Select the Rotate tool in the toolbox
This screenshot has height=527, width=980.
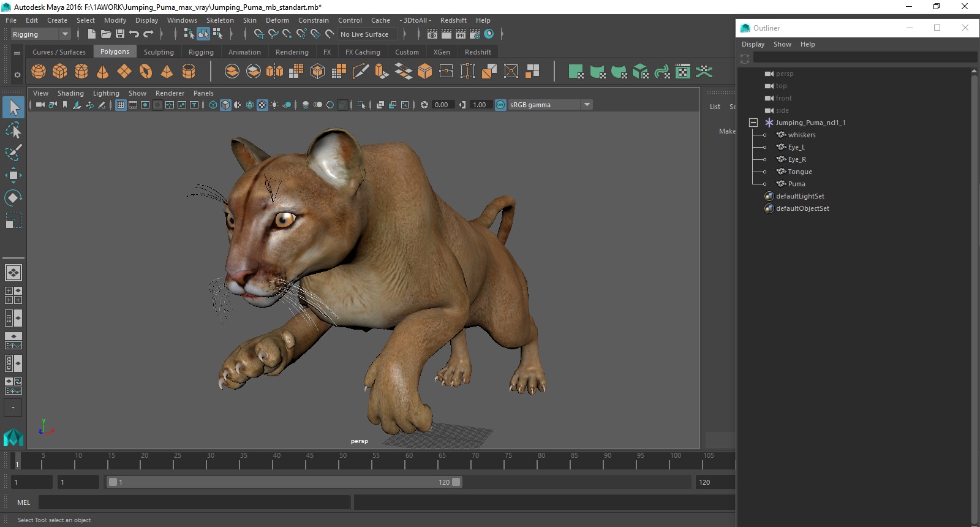click(x=13, y=198)
